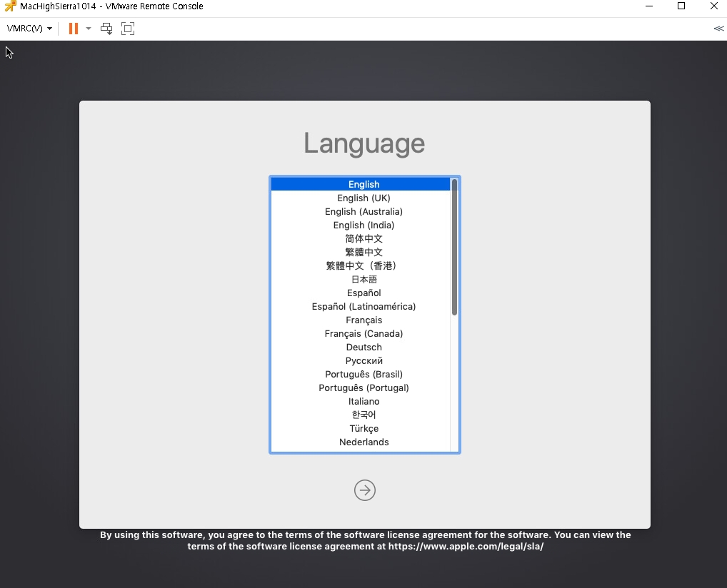The image size is (727, 588).
Task: Select Português (Portugal) language
Action: pos(360,387)
